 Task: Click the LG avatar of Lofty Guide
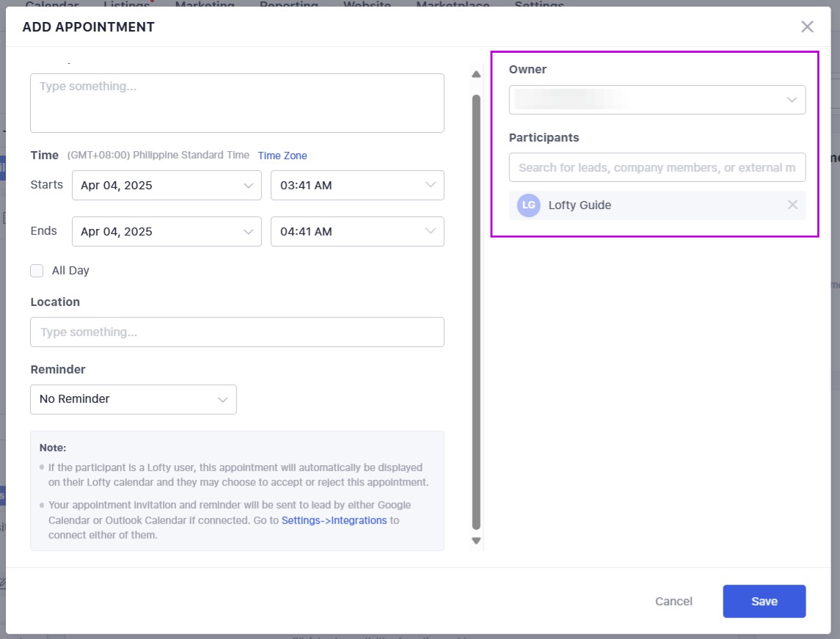pos(528,205)
